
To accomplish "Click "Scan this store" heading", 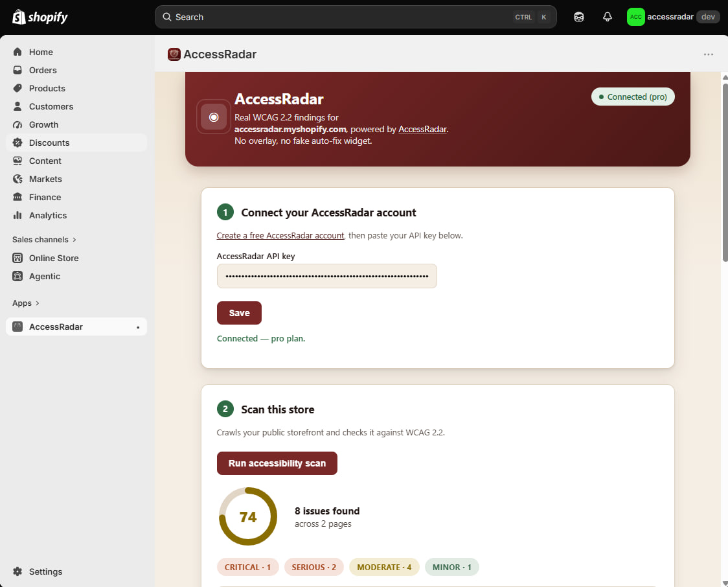I will point(278,409).
